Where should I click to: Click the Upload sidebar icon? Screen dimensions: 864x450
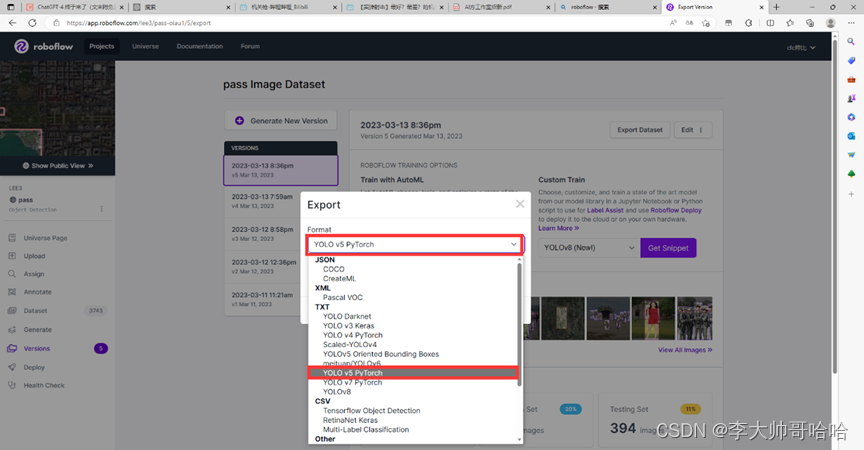[x=12, y=256]
